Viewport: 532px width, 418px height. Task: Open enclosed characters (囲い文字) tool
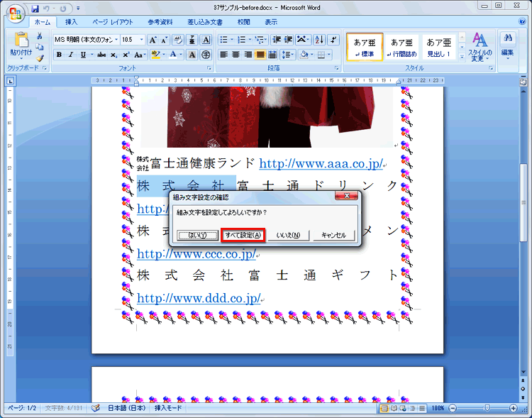(206, 55)
